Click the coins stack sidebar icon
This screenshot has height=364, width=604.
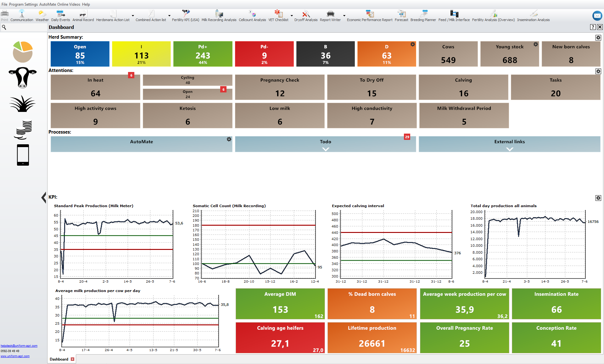point(23,130)
